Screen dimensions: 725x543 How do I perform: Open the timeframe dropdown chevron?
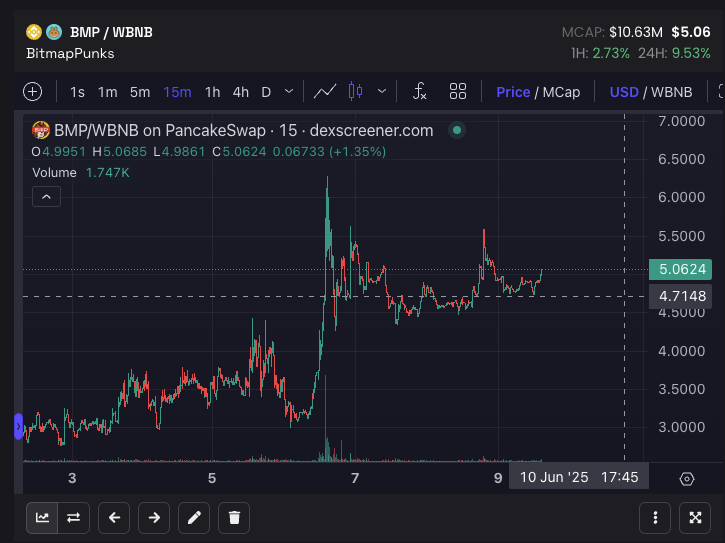pos(289,91)
